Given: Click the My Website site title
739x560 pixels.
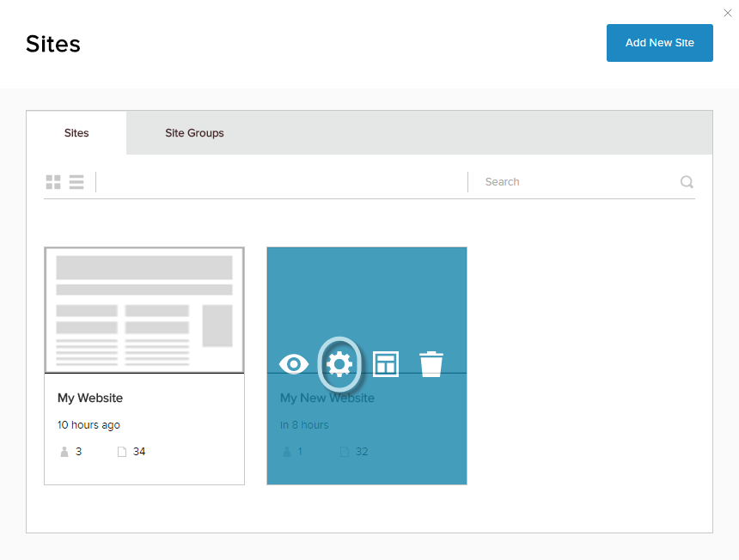Looking at the screenshot, I should point(90,398).
